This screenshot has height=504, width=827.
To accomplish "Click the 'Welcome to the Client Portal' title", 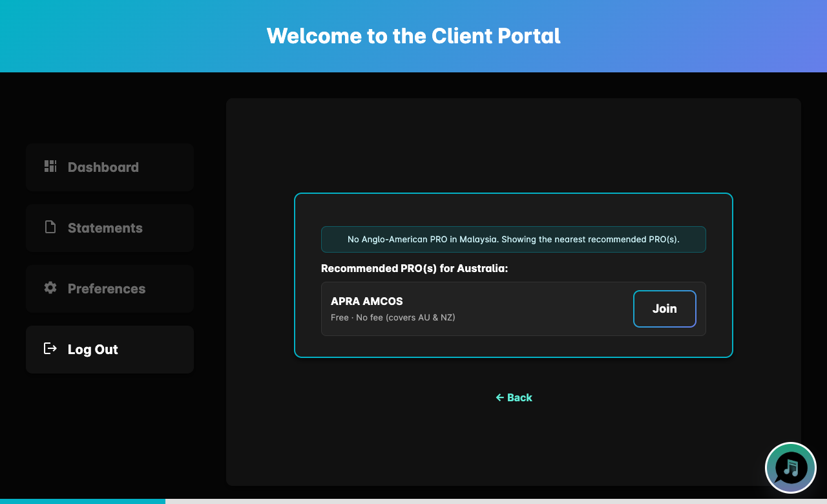I will (x=413, y=36).
